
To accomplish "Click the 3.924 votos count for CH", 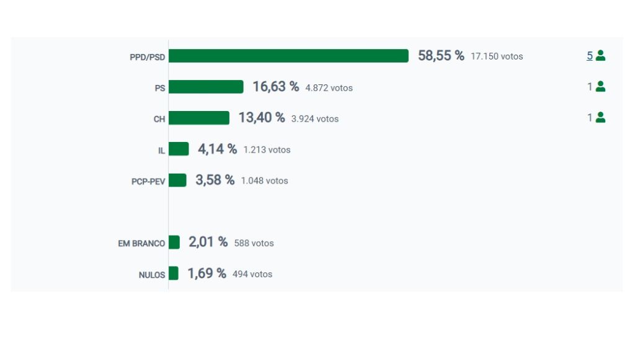I will tap(315, 119).
